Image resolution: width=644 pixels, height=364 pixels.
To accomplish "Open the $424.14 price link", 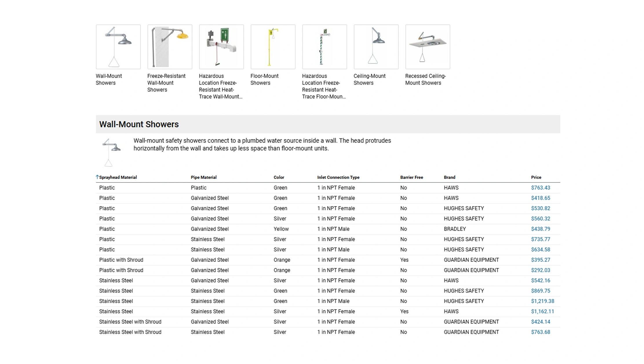I will (x=541, y=322).
